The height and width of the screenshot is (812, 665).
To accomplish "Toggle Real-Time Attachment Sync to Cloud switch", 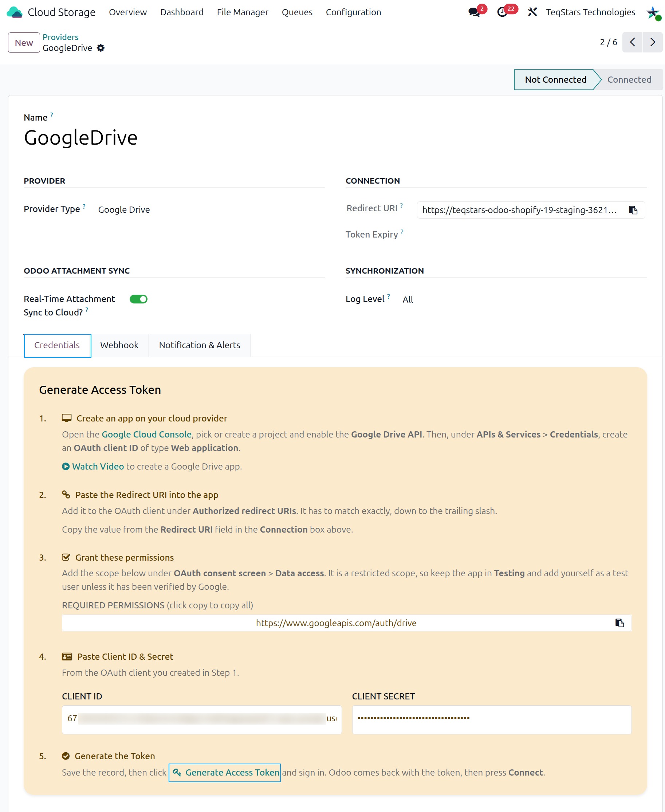I will tap(138, 299).
